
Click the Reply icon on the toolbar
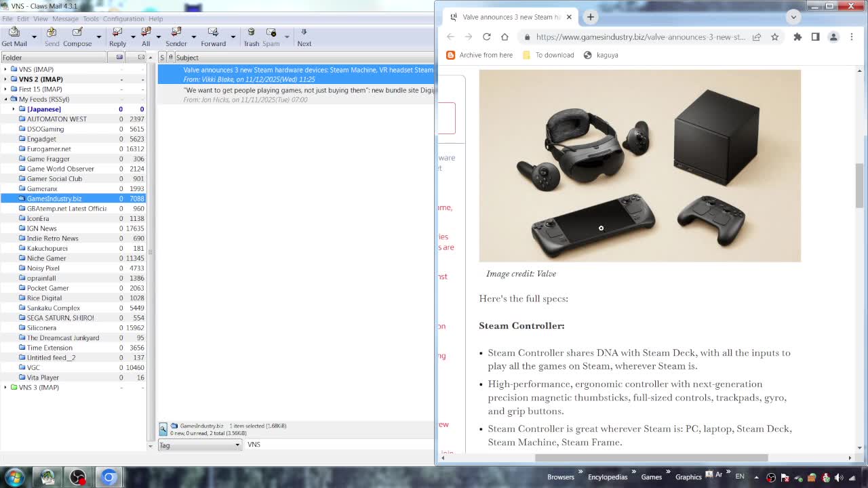(x=117, y=33)
